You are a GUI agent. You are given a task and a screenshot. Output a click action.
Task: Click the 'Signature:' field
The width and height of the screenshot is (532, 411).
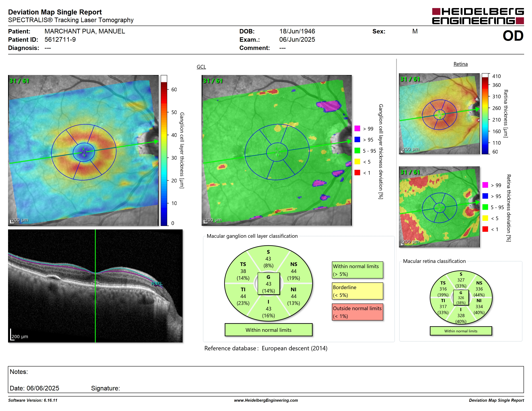(x=105, y=388)
